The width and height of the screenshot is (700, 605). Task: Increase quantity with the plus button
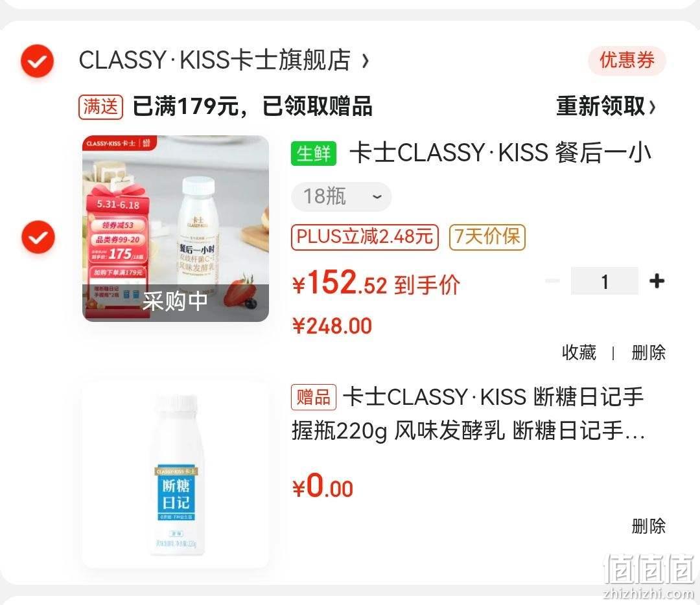[657, 281]
